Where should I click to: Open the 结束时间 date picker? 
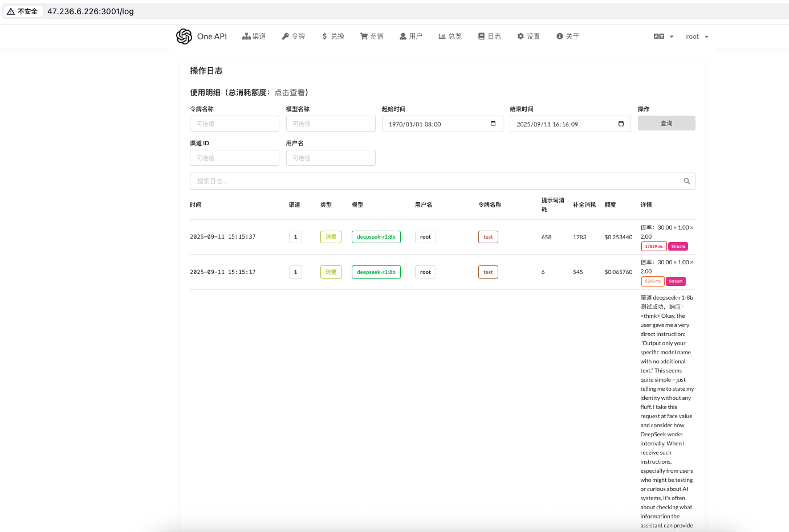(x=620, y=124)
